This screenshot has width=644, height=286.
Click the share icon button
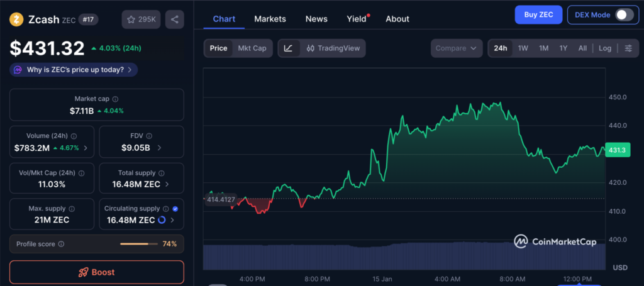[174, 19]
